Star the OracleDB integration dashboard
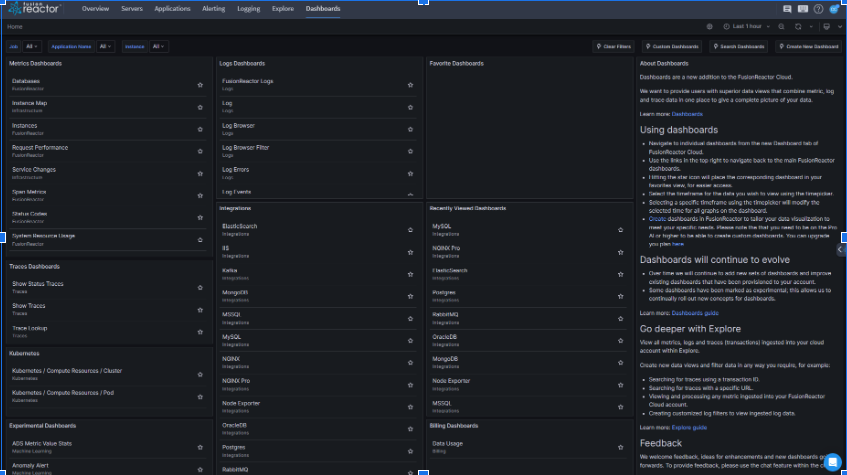Viewport: 847px width, 475px height. (x=410, y=429)
